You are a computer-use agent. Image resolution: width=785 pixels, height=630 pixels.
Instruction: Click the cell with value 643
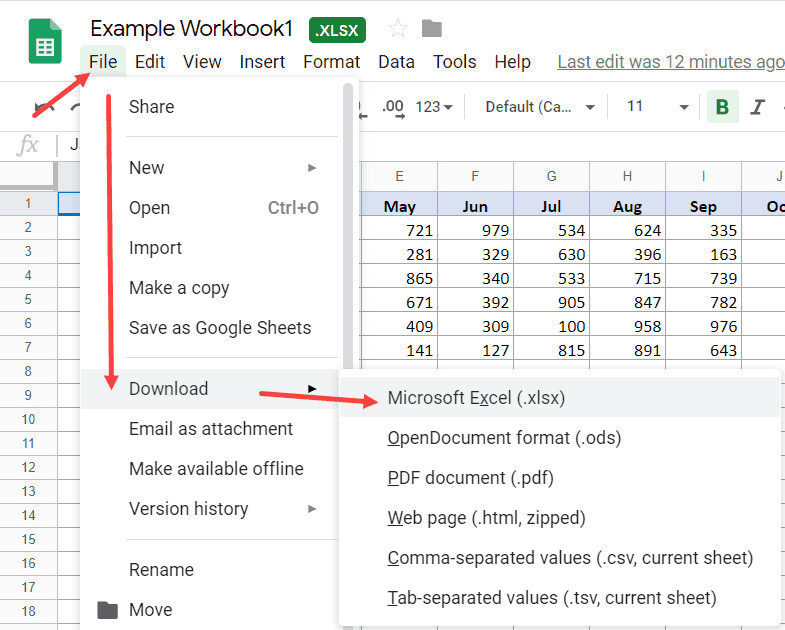(x=703, y=350)
